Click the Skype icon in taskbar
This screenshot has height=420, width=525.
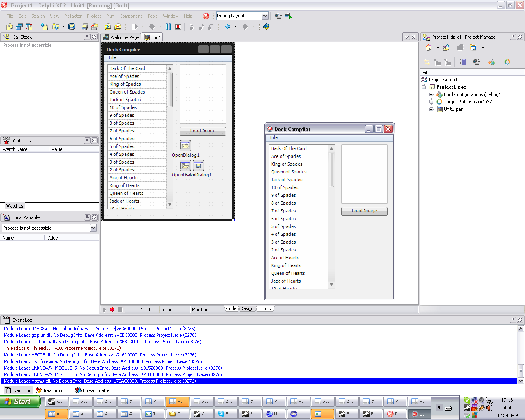[221, 414]
